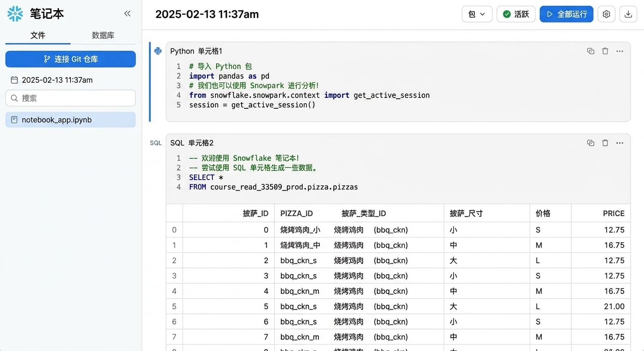Click the green check icon in 活跃 button

coord(507,14)
